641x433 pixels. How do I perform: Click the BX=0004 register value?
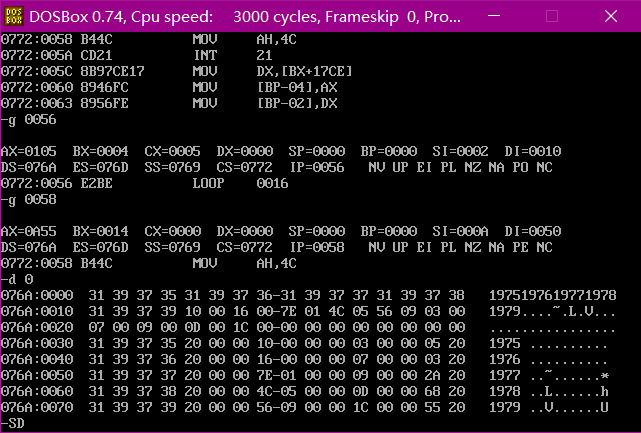[x=101, y=151]
